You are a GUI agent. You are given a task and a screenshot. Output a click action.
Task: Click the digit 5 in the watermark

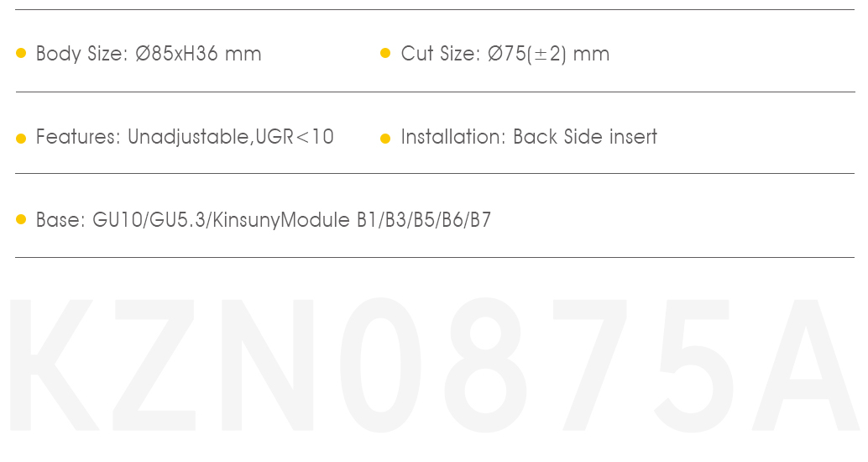(x=693, y=365)
